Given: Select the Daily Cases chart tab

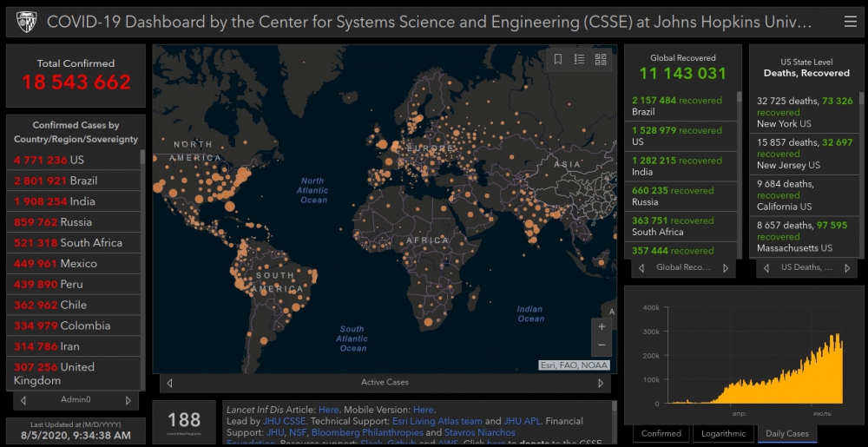Looking at the screenshot, I should (x=786, y=433).
